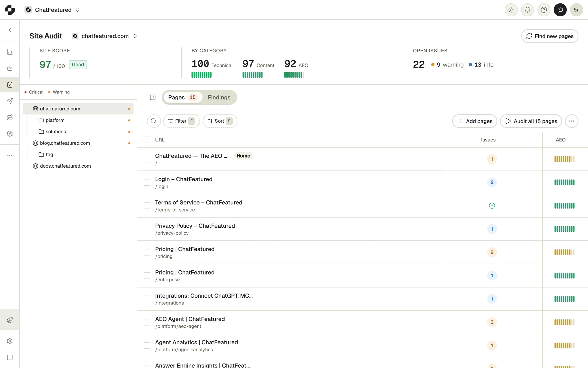This screenshot has height=368, width=588.
Task: Click the AEO category score bar under 92
Action: (294, 75)
